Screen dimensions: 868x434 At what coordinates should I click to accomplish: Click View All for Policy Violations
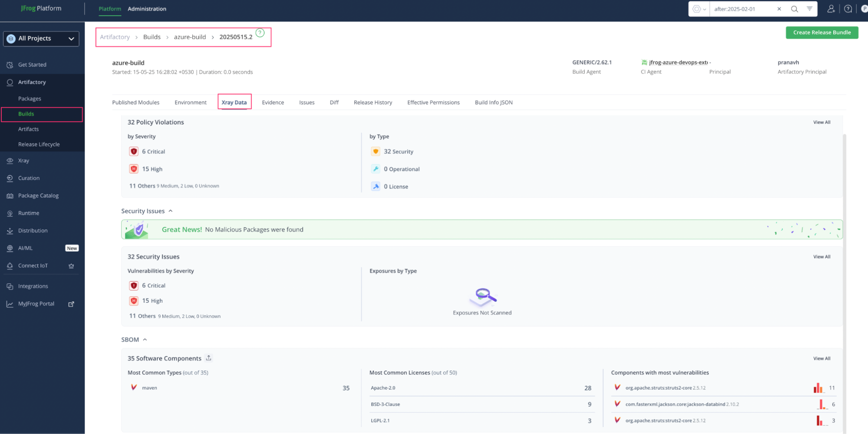click(x=822, y=123)
